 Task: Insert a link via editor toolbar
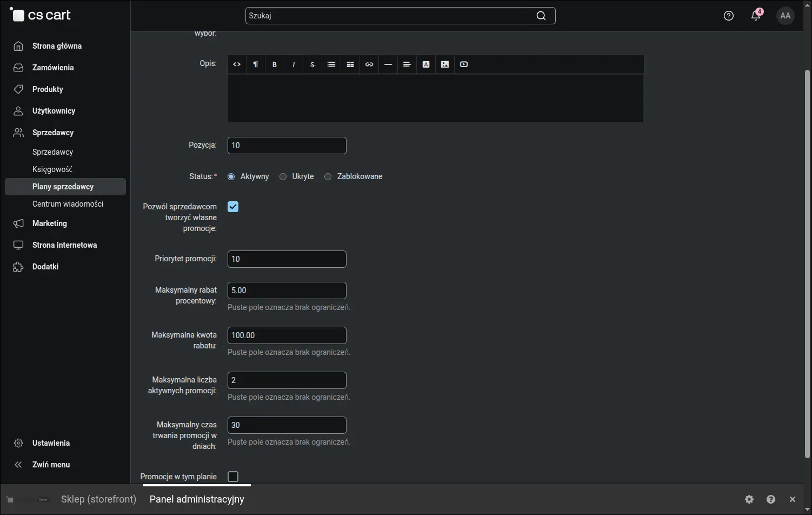click(x=369, y=64)
